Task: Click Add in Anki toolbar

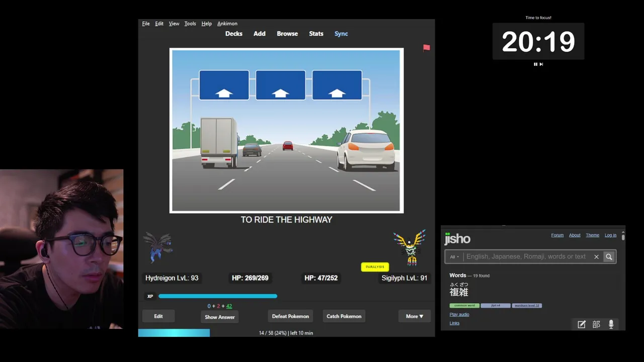Action: tap(260, 34)
